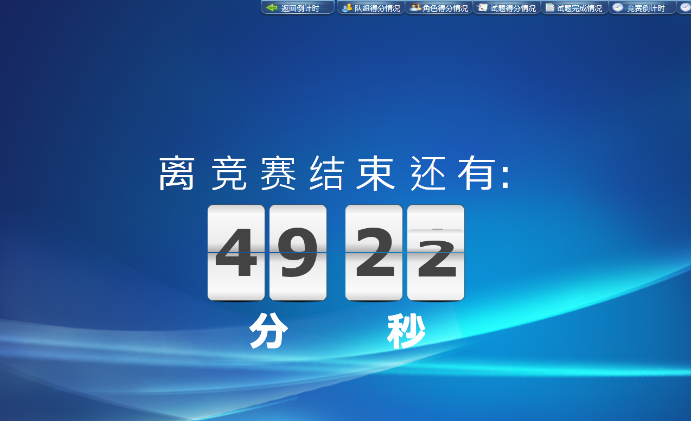Image resolution: width=691 pixels, height=421 pixels.
Task: Click the 离竞赛结束还有 heading text
Action: [x=335, y=174]
